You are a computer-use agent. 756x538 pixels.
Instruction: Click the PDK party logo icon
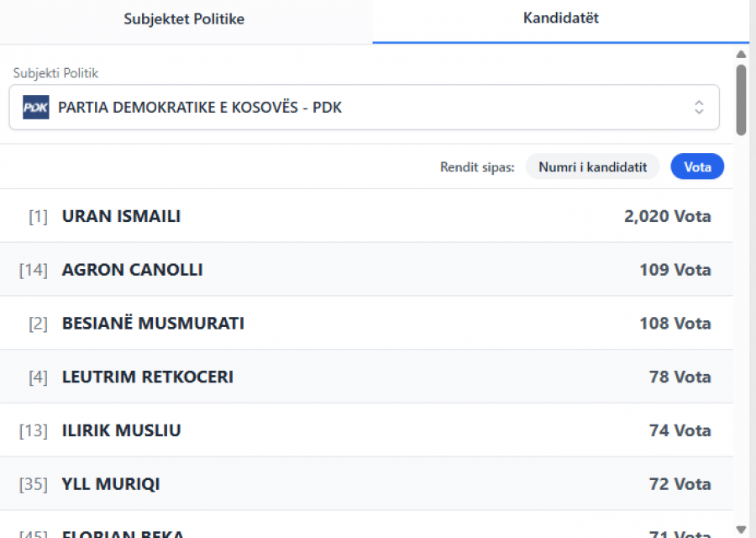[x=35, y=108]
